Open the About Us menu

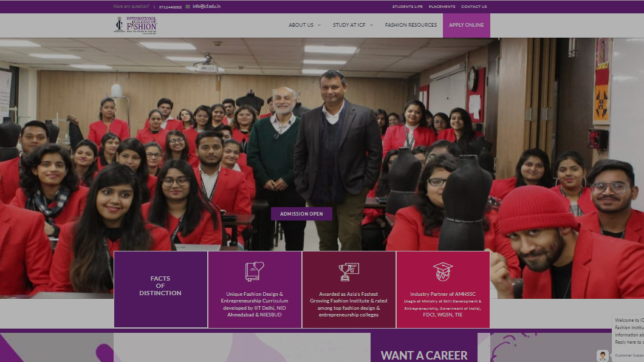pos(301,25)
